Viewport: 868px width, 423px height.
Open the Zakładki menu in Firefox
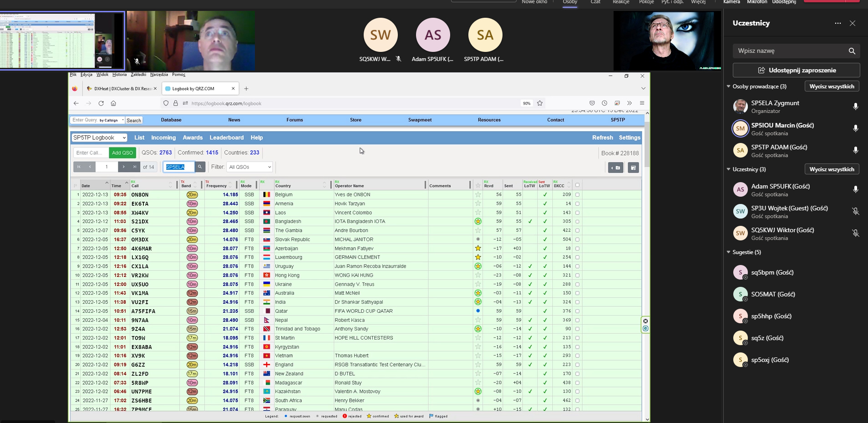[x=138, y=75]
